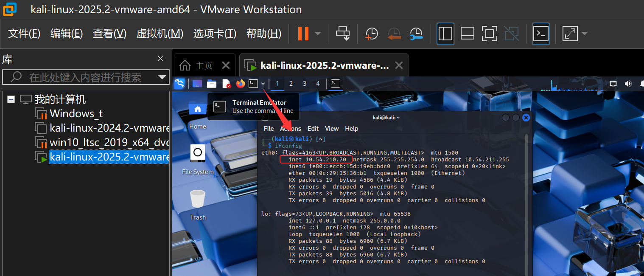This screenshot has width=644, height=276.
Task: Switch to workspace 2 in the panel
Action: (x=291, y=84)
